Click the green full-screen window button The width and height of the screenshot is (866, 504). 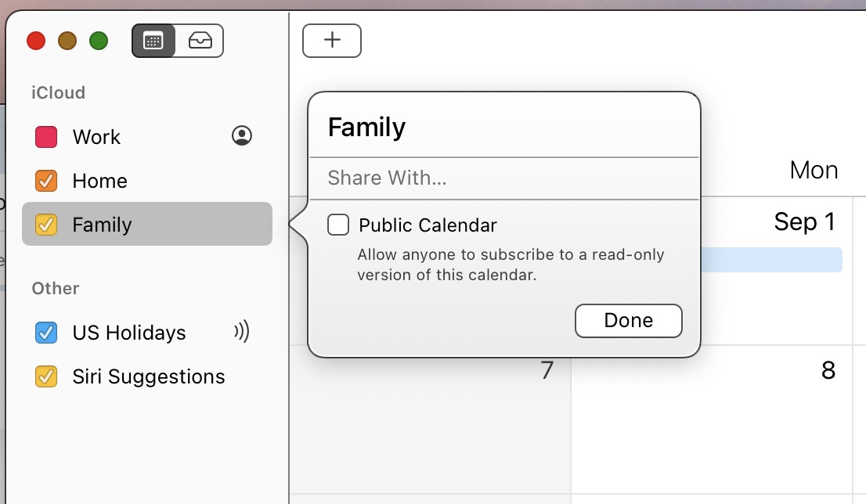tap(99, 41)
